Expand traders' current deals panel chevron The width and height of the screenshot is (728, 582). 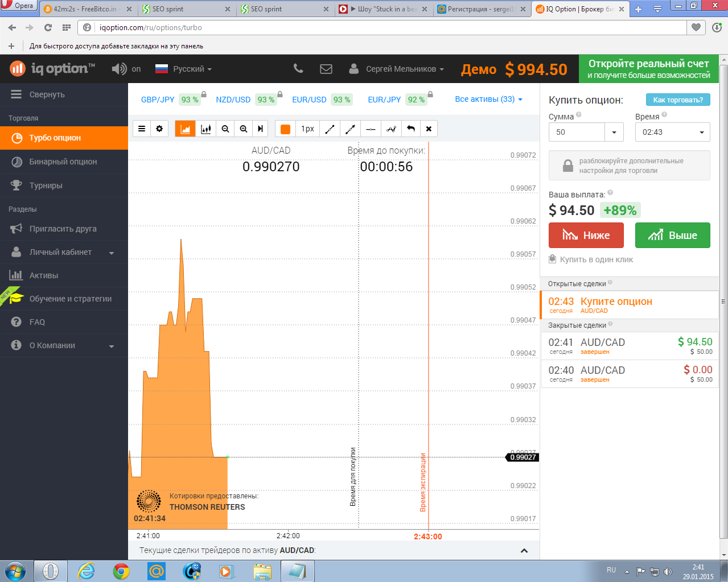(x=524, y=551)
